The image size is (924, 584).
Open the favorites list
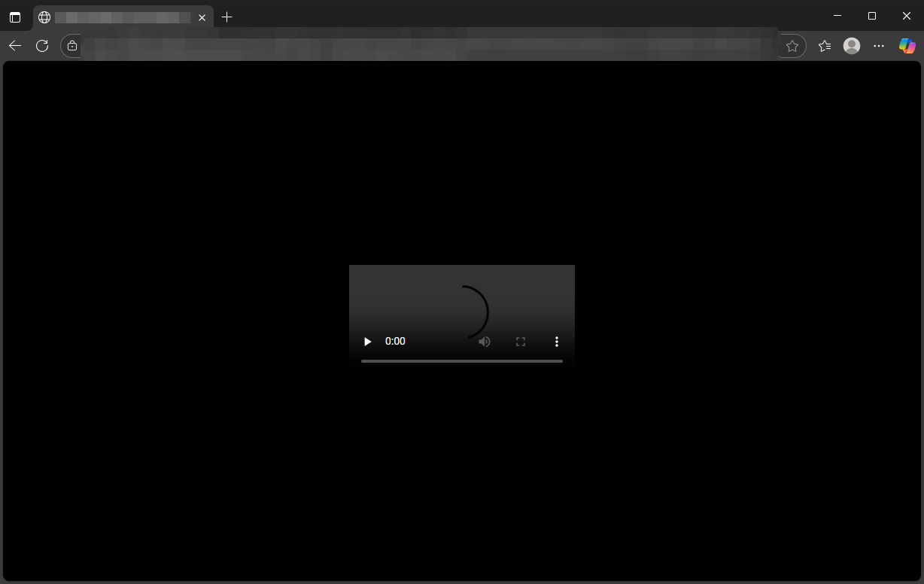pos(825,46)
